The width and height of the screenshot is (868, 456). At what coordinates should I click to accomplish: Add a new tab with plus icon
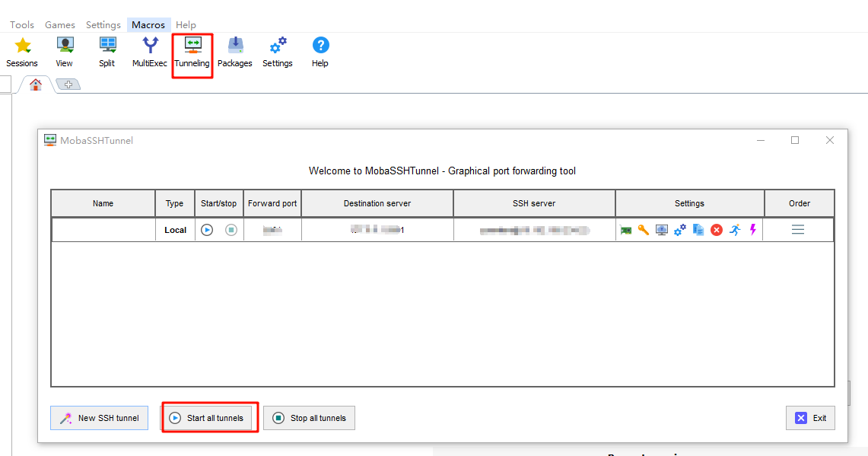coord(68,85)
